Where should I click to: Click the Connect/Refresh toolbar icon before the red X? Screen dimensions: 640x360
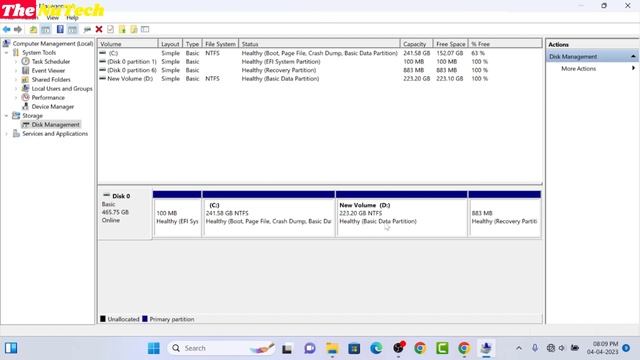87,29
